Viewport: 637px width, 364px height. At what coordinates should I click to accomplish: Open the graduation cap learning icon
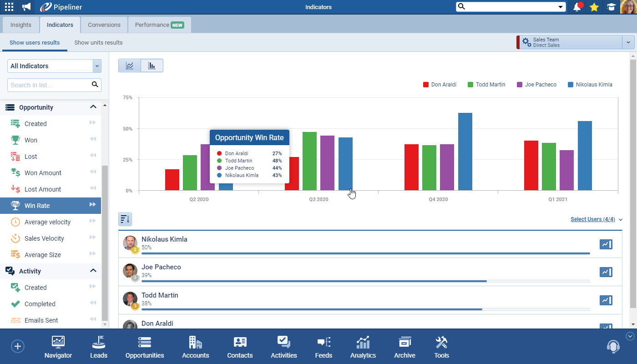[x=611, y=7]
